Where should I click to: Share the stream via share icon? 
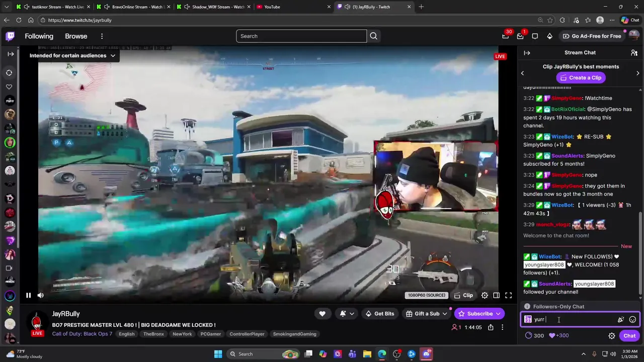[x=491, y=327]
